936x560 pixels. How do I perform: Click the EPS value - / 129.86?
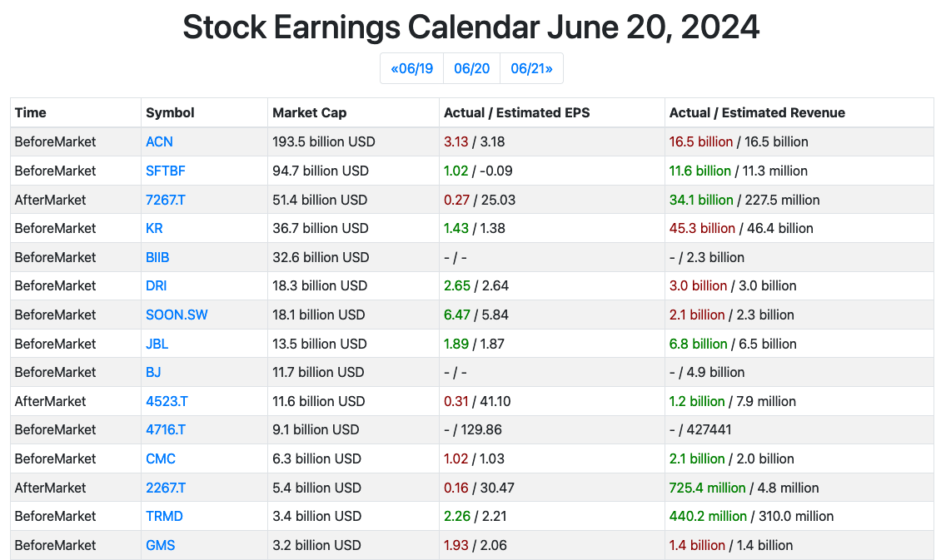click(473, 430)
